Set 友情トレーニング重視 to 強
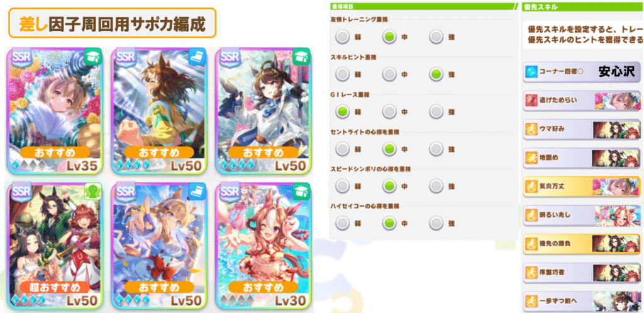The width and height of the screenshot is (644, 313). pos(436,37)
